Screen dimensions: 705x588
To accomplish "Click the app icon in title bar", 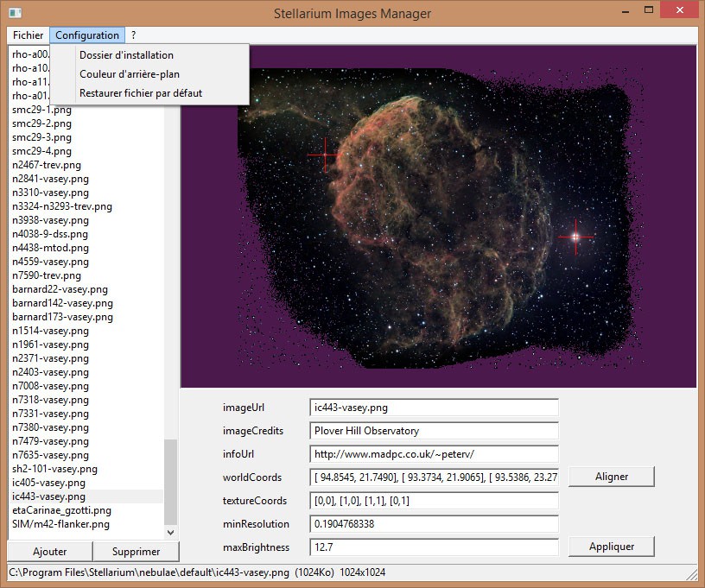I will point(16,13).
